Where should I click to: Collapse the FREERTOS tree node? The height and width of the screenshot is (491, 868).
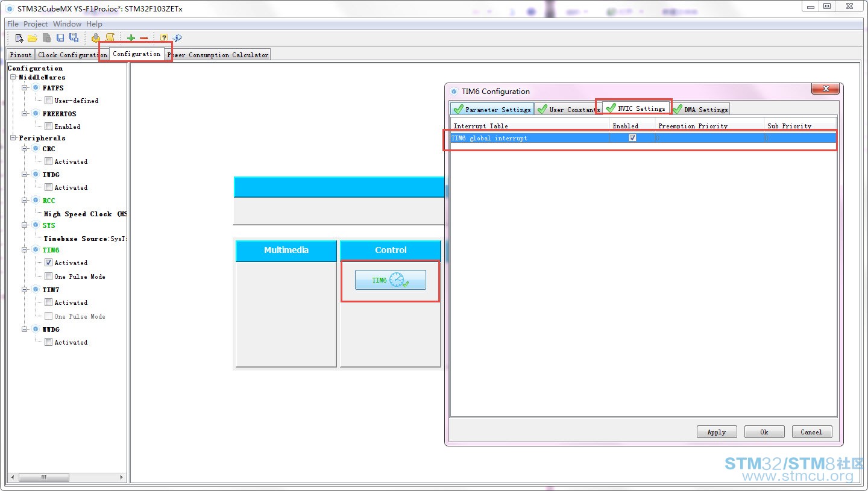(25, 114)
